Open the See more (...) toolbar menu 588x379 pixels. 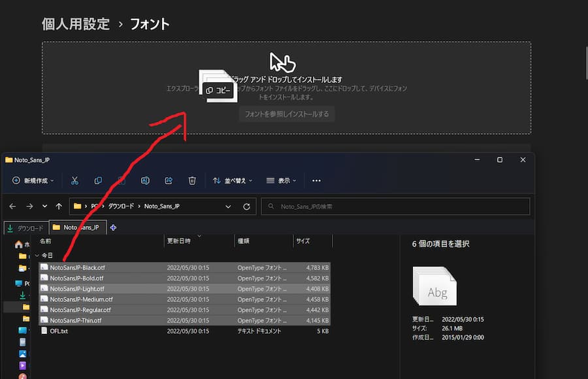[x=316, y=180]
